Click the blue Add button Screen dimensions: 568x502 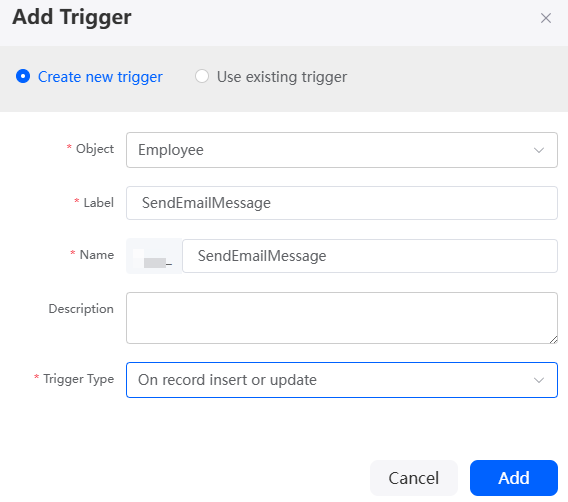coord(514,478)
